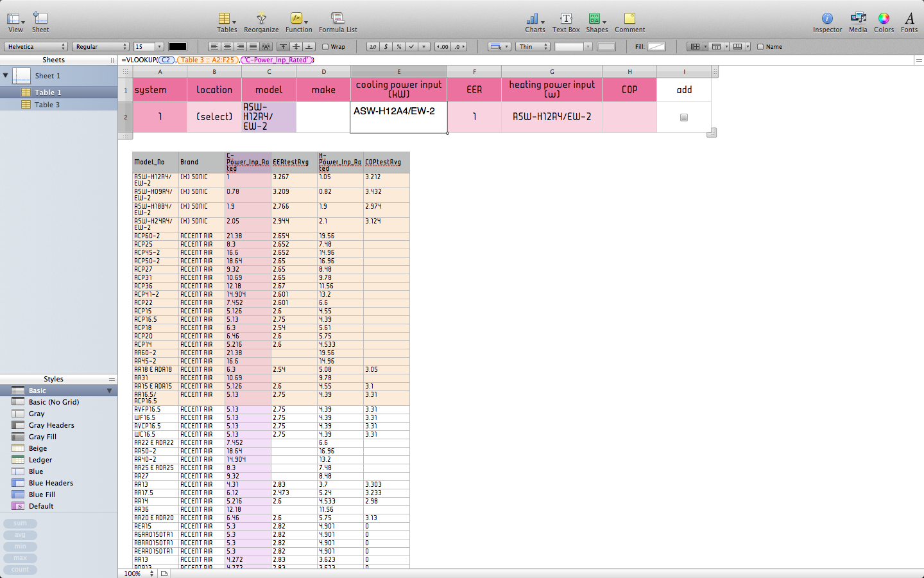Screen dimensions: 924x578
Task: Open the Regular typeface dropdown
Action: (101, 47)
